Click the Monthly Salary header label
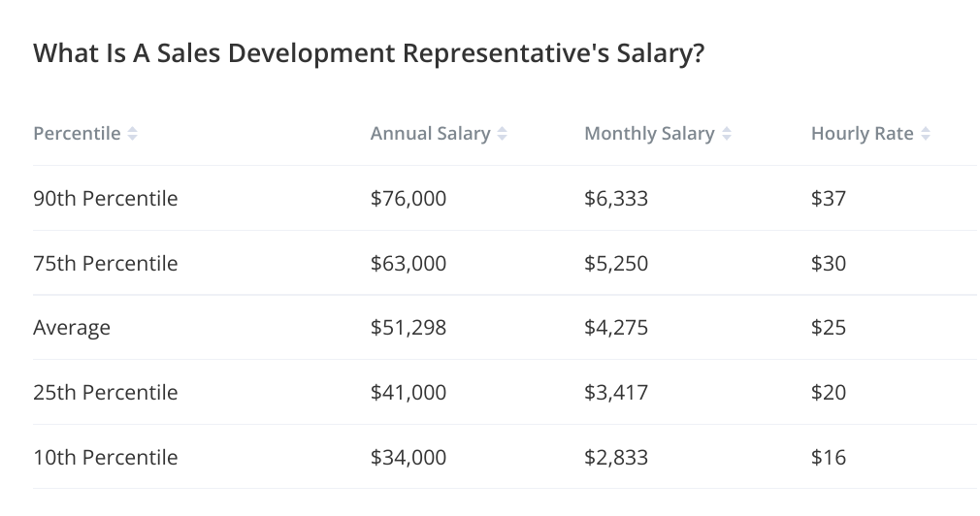Viewport: 980px width, 516px height. [649, 134]
